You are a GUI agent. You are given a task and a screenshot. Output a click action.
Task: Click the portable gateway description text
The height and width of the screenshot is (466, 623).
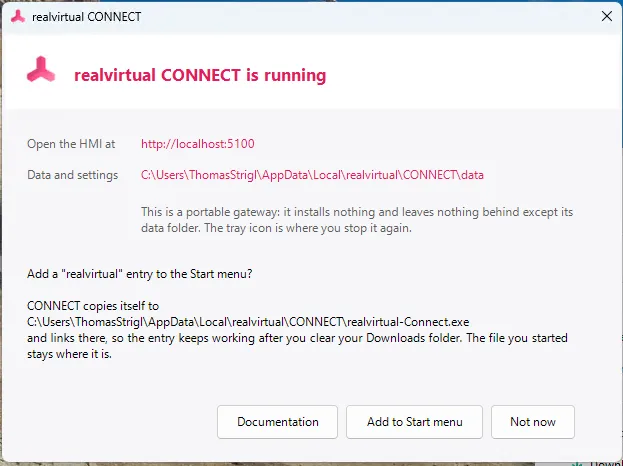(357, 220)
